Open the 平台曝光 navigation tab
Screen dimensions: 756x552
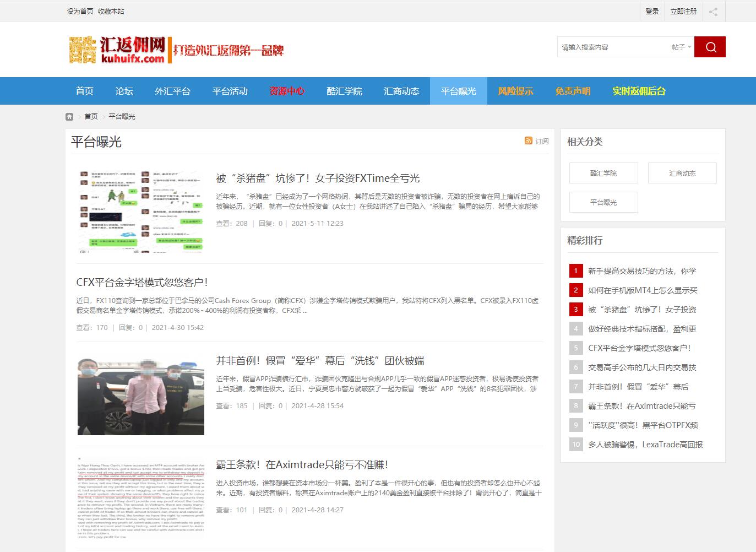(458, 91)
